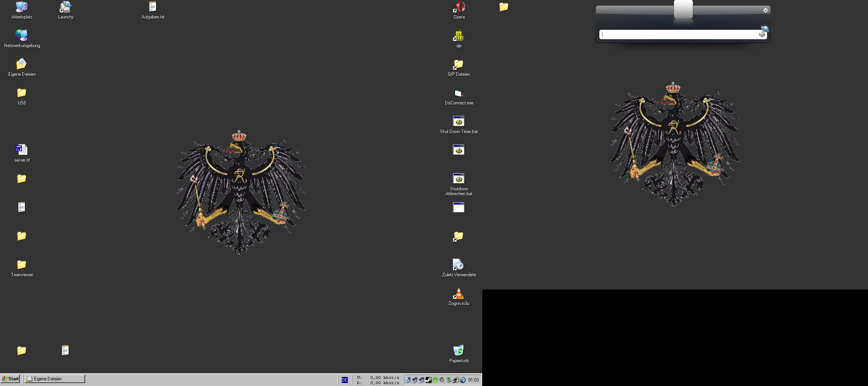This screenshot has width=868, height=386.
Task: Click the taskbar clock showing 01:03
Action: [x=473, y=380]
